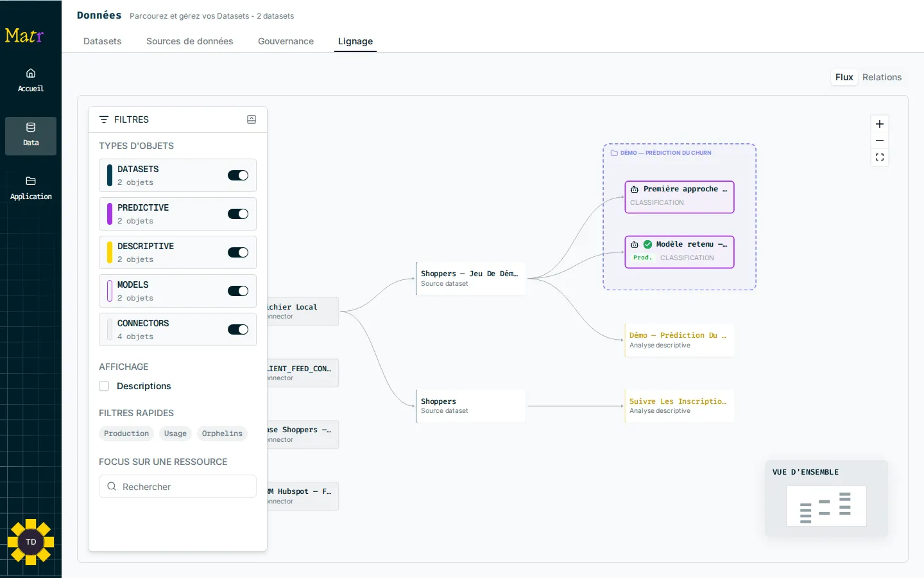Open the TD user avatar menu

pos(31,542)
